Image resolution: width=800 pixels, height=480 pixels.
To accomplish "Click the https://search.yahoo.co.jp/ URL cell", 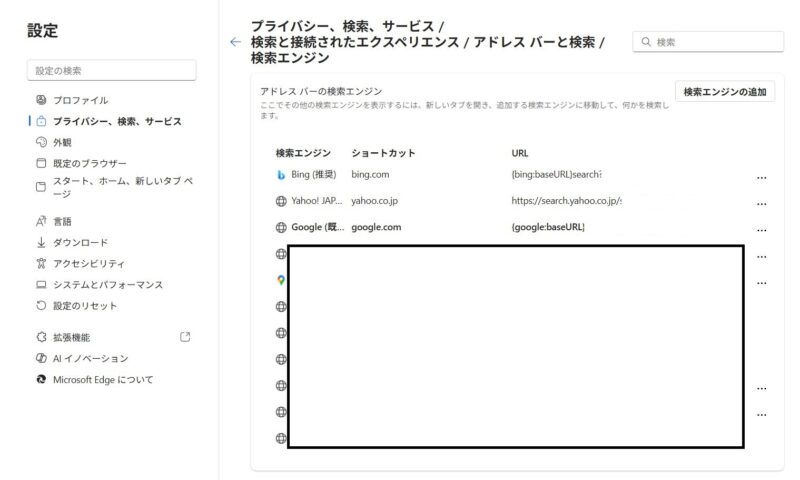I will pyautogui.click(x=566, y=201).
